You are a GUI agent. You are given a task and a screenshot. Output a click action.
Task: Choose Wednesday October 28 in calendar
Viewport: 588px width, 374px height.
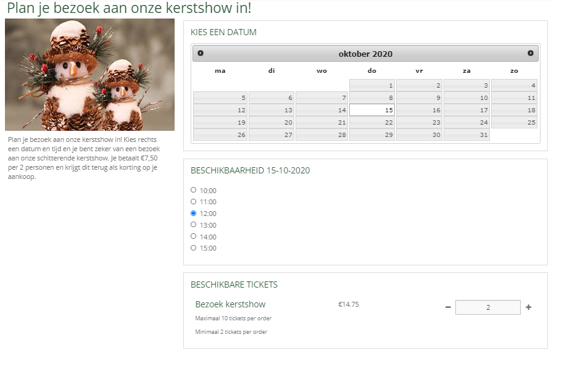pos(321,135)
